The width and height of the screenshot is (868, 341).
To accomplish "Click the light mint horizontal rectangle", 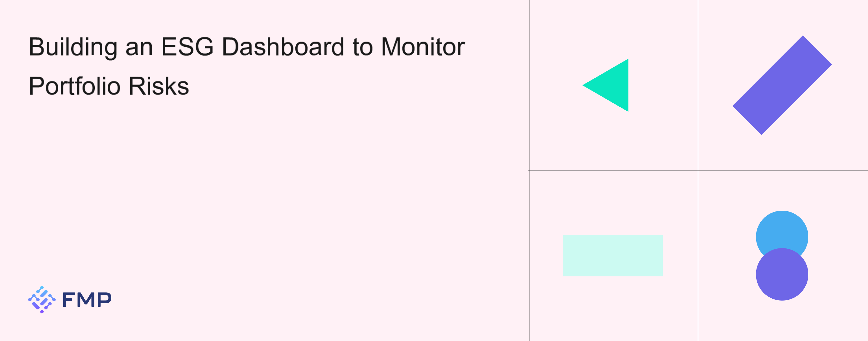I will [x=612, y=256].
